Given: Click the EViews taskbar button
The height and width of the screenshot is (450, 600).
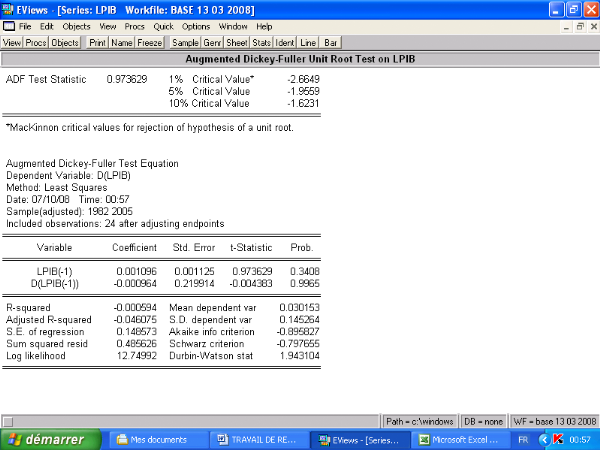Looking at the screenshot, I should (x=360, y=440).
